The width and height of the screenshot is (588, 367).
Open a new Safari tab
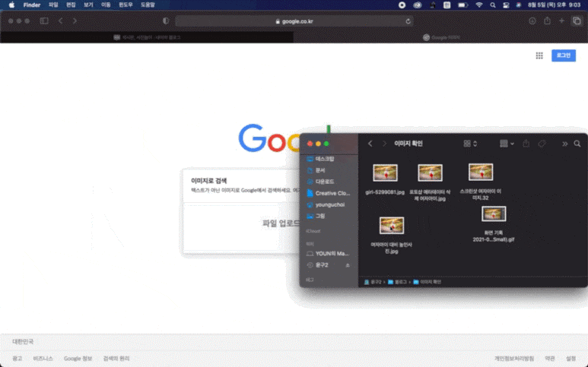pyautogui.click(x=561, y=21)
